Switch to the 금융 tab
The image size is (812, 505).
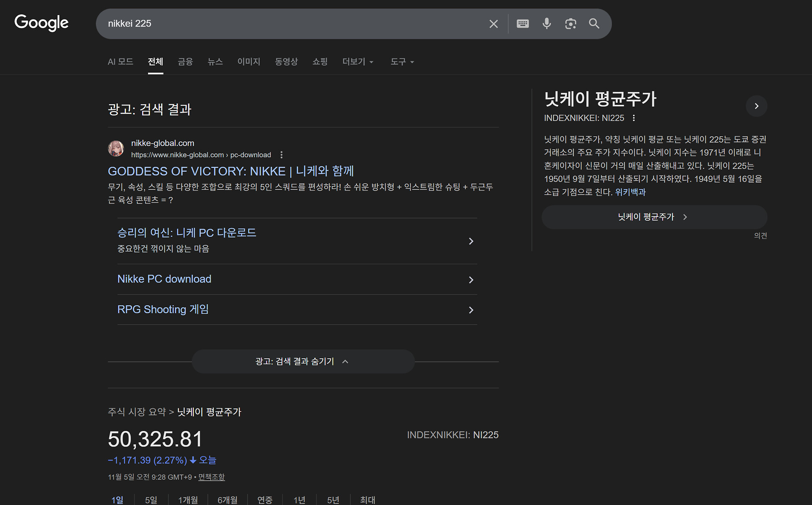click(185, 62)
